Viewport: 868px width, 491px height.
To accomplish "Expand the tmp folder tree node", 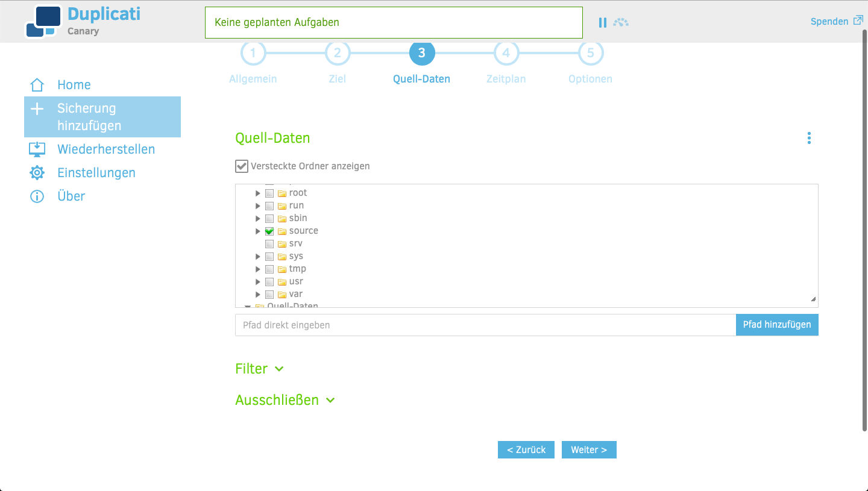I will coord(258,269).
